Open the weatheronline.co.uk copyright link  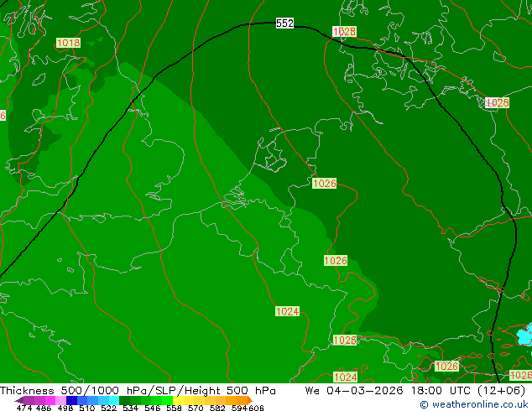click(x=474, y=404)
